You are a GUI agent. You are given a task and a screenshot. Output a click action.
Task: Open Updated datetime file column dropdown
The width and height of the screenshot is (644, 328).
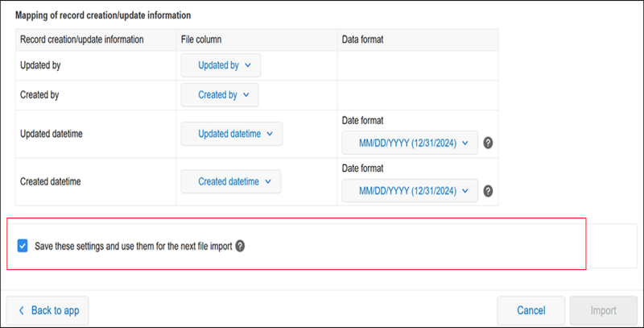[231, 135]
